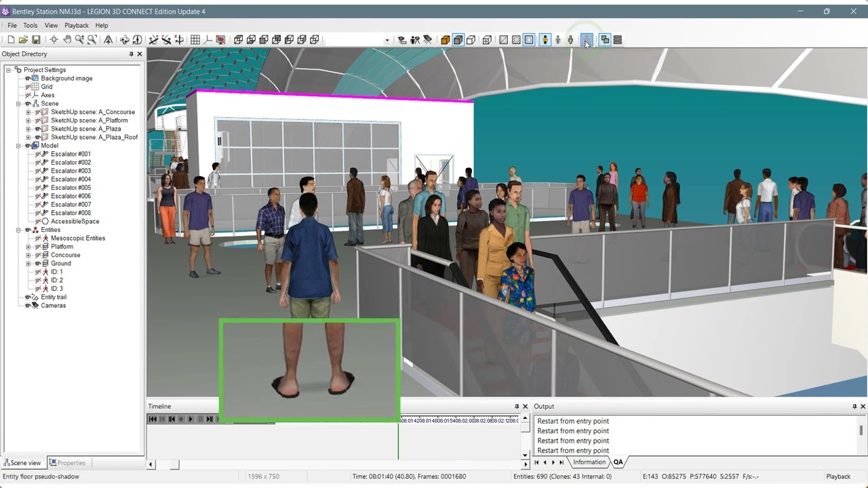Select ID: 2 entity in tree
The image size is (868, 488).
[56, 280]
